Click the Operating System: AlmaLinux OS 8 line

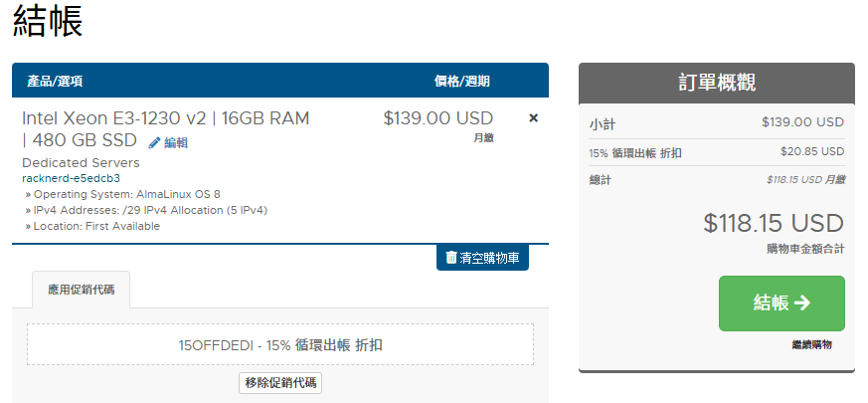[x=127, y=194]
